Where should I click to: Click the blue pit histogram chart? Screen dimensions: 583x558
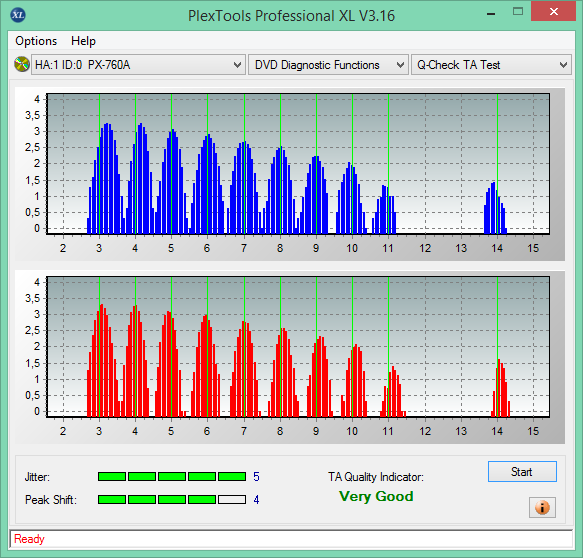[x=298, y=164]
